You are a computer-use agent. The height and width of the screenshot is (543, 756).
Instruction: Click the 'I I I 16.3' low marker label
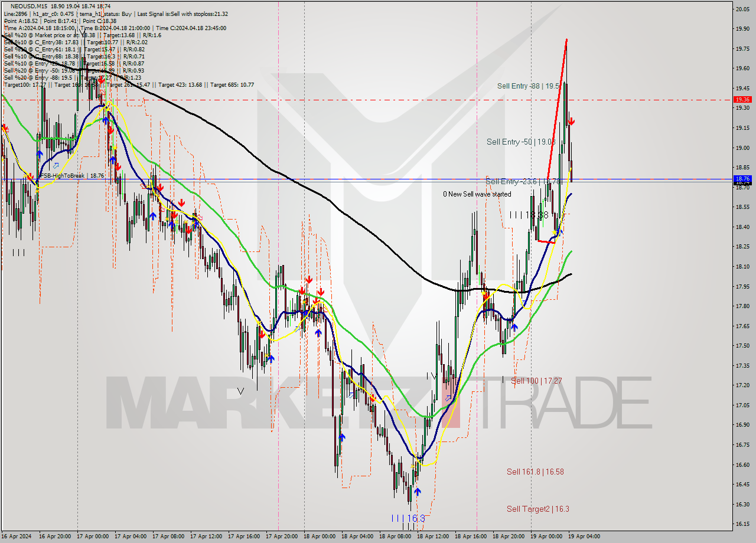408,518
